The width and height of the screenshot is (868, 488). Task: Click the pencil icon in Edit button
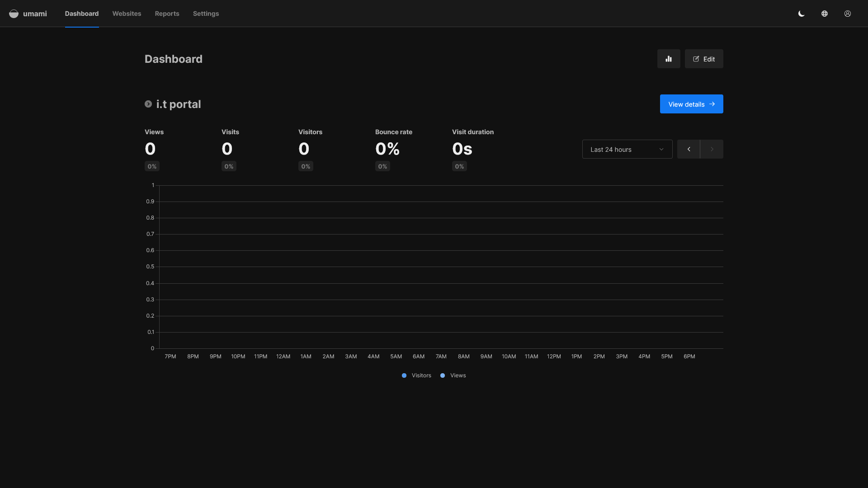[x=696, y=59]
